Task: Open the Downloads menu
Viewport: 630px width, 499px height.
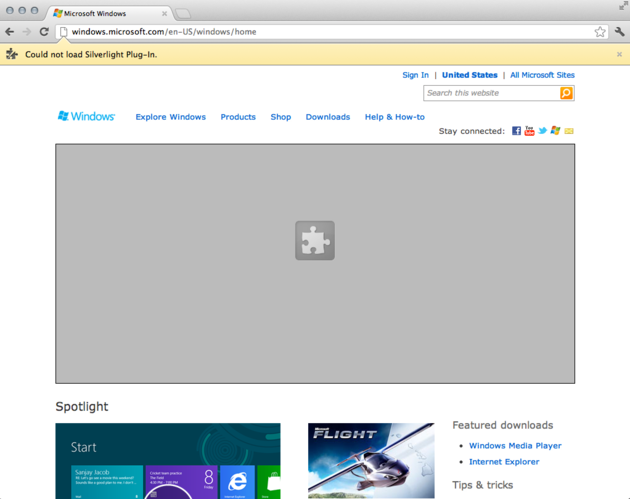Action: tap(328, 117)
